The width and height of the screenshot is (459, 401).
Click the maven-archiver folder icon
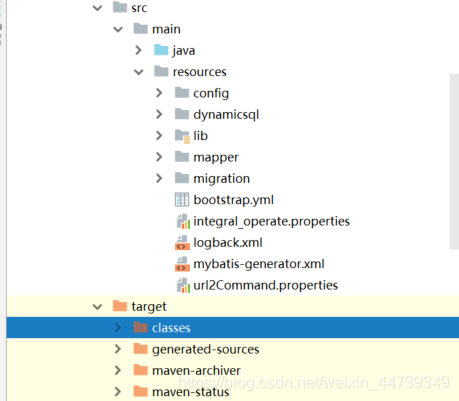point(140,370)
